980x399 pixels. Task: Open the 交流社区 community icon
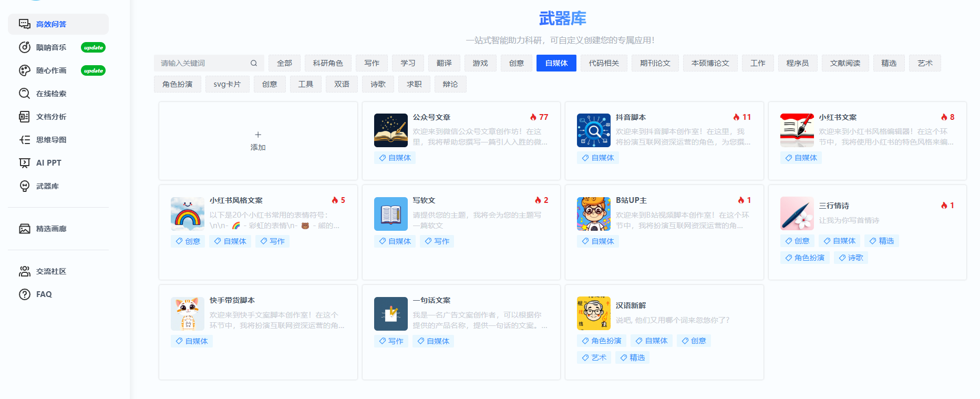click(x=25, y=271)
